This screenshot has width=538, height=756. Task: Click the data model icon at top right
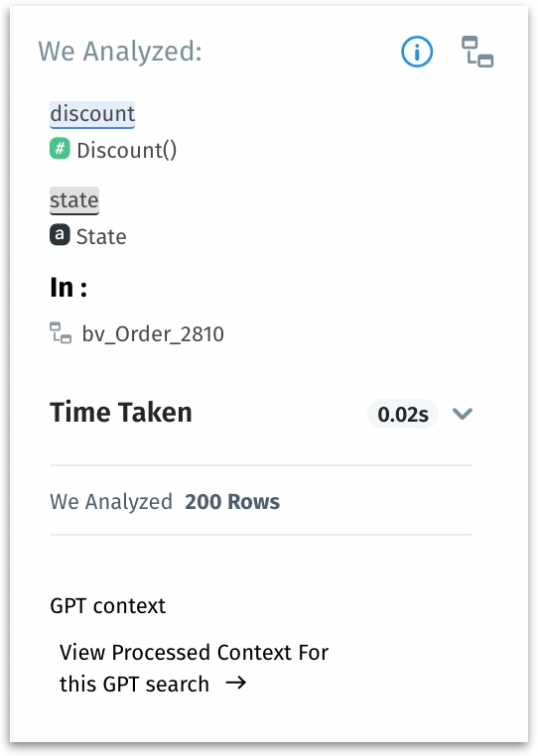click(477, 52)
